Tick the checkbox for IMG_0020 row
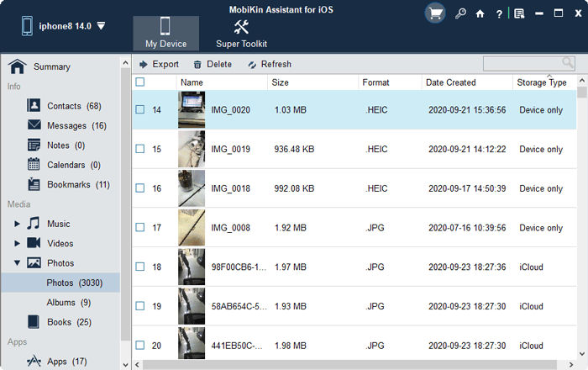The image size is (588, 370). 140,110
